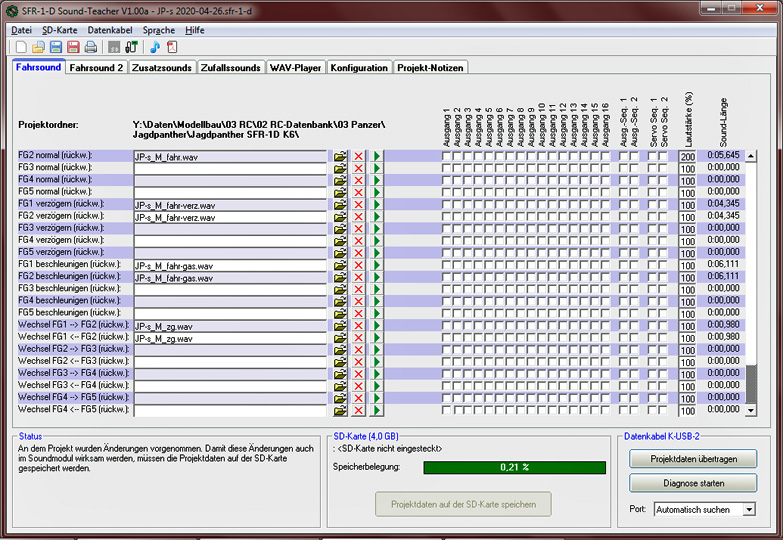
Task: Browse file for Wechsel FG1 --> FG2 row
Action: (340, 326)
